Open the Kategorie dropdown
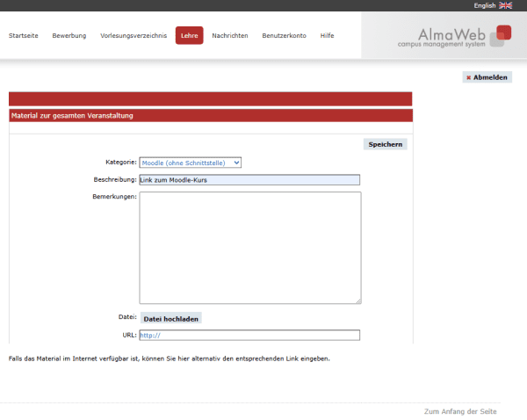The image size is (527, 420). pos(191,163)
